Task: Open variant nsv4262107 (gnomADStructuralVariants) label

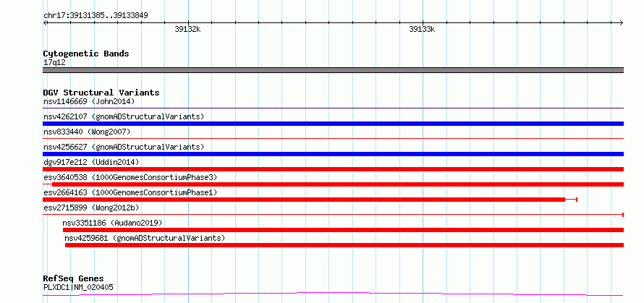Action: pos(124,116)
